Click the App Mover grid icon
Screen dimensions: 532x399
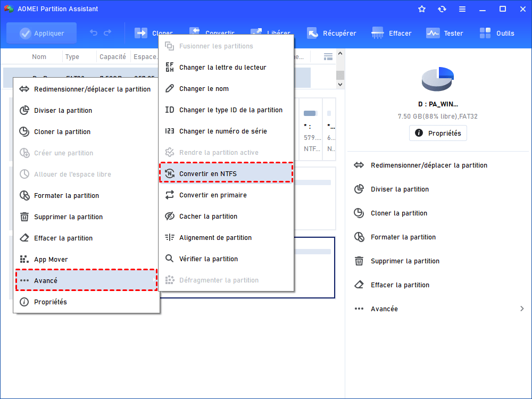click(24, 259)
